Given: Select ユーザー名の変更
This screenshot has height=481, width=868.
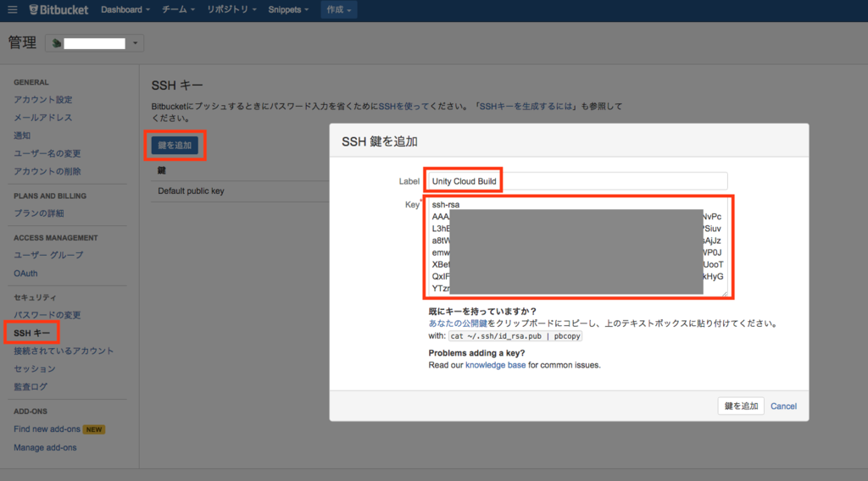Looking at the screenshot, I should pyautogui.click(x=47, y=153).
